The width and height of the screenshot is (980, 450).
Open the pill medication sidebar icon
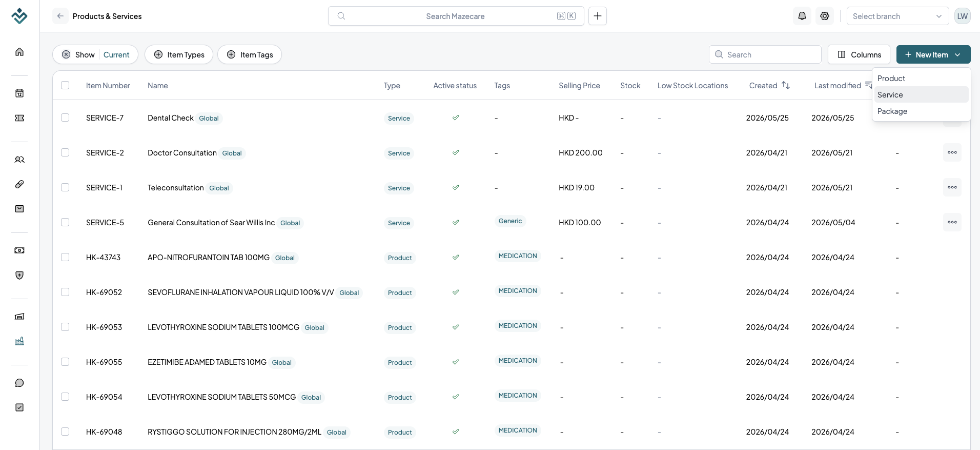tap(19, 184)
